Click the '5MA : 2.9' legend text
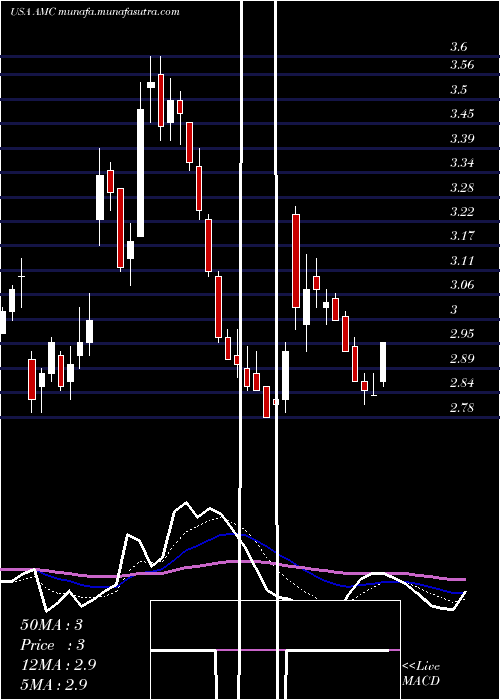 tap(54, 684)
